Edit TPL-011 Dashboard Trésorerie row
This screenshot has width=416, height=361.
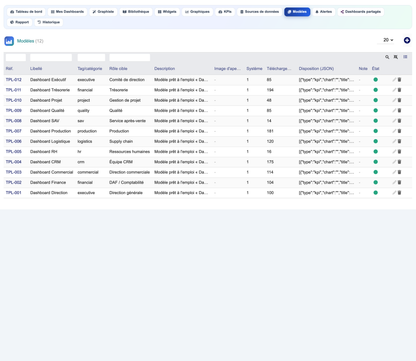tap(394, 90)
